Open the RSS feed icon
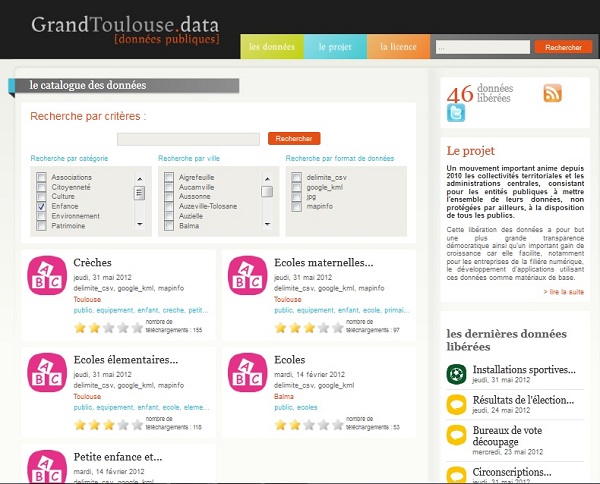The height and width of the screenshot is (484, 600). [x=552, y=93]
